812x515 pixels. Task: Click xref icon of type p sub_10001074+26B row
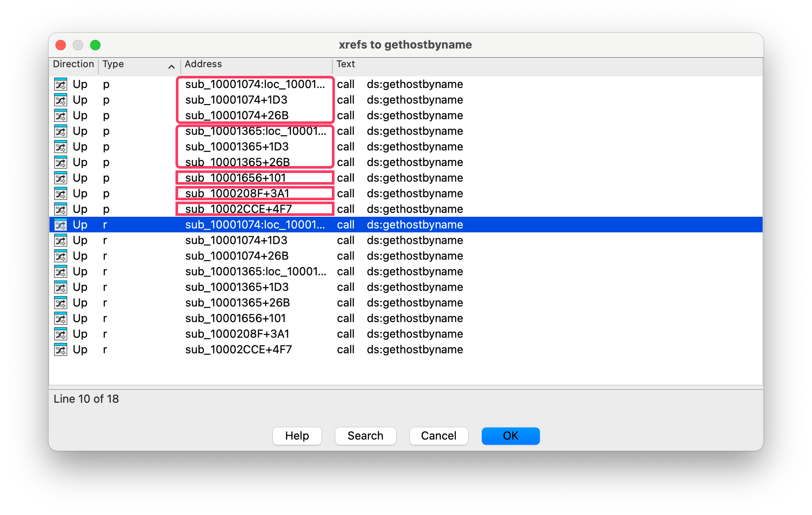[x=60, y=115]
